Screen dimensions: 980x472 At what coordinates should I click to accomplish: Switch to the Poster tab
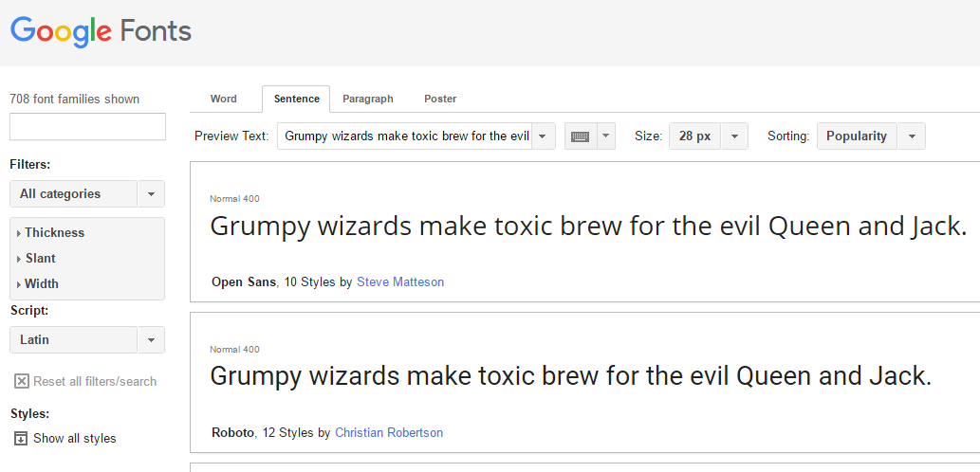[440, 99]
